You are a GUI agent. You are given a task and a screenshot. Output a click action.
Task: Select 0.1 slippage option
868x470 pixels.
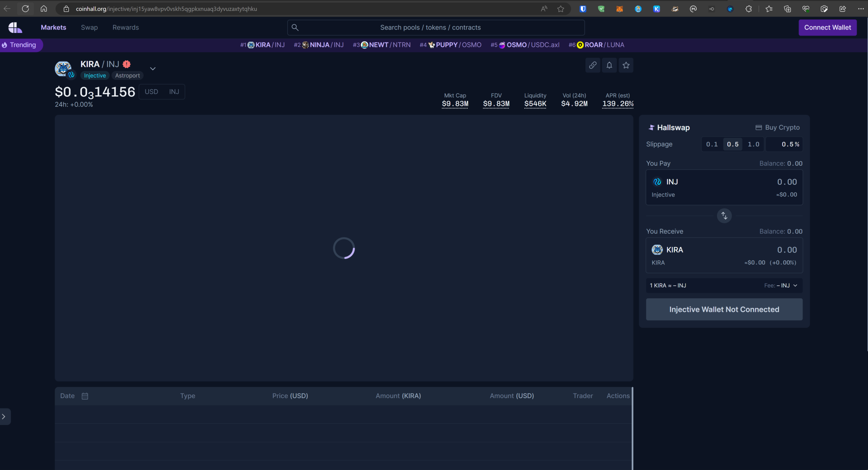(712, 144)
